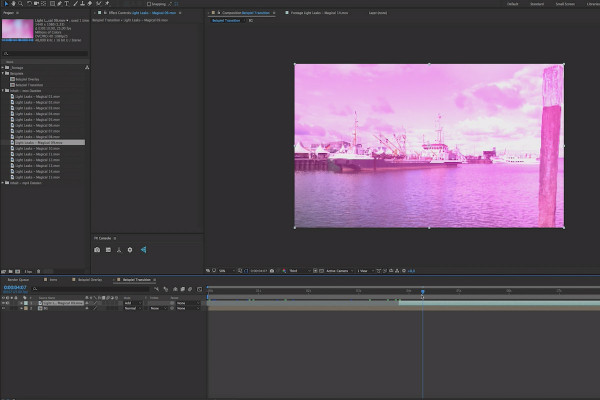Click the Project panel search field
Viewport: 600px width, 400px height.
pyautogui.click(x=45, y=54)
